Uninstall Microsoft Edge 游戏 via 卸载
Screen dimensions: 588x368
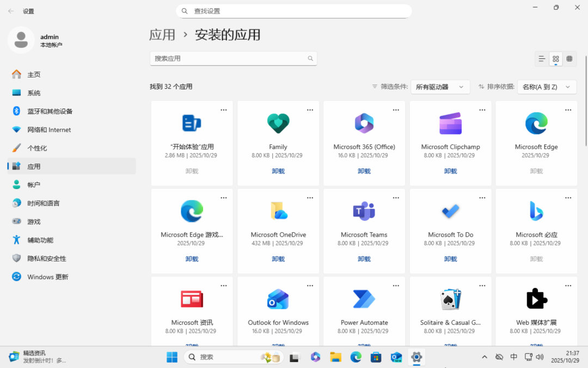[x=192, y=259]
